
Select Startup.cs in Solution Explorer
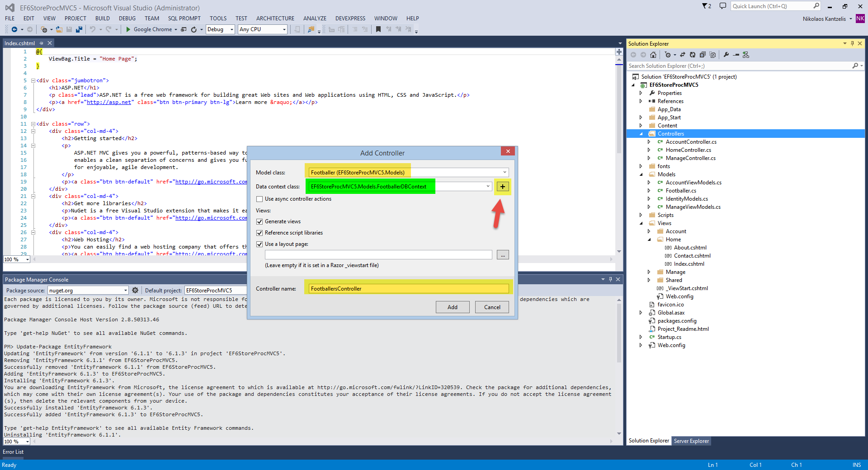click(x=669, y=337)
